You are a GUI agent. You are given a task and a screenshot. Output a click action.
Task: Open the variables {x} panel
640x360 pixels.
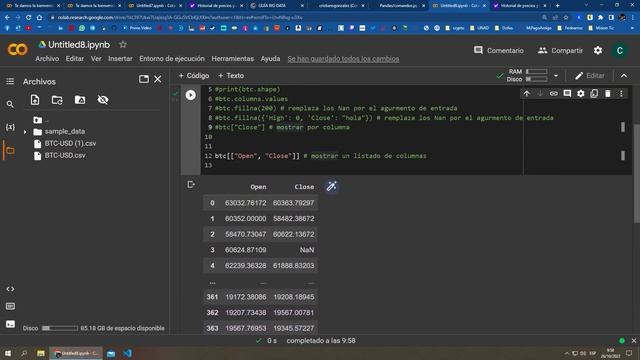(x=10, y=127)
